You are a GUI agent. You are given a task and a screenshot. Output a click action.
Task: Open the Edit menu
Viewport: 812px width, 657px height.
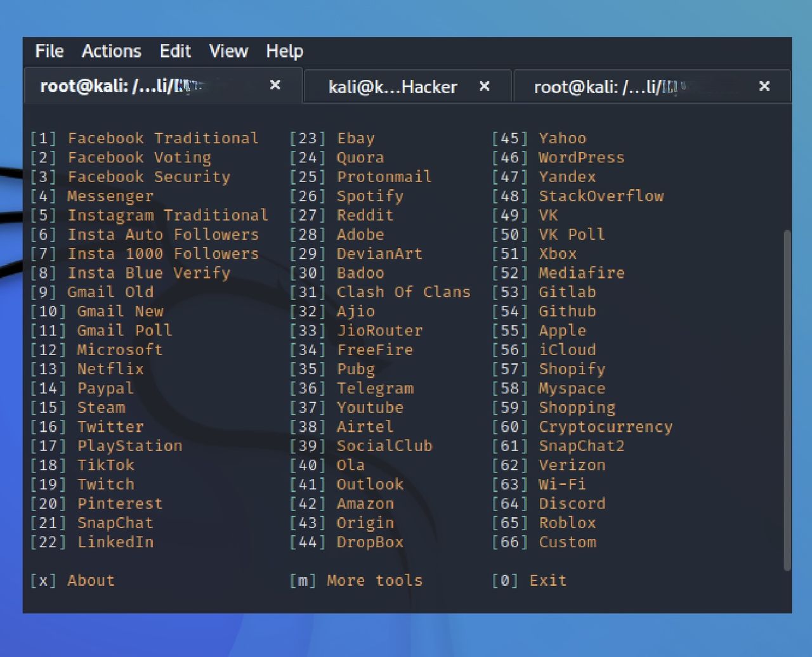(x=175, y=51)
